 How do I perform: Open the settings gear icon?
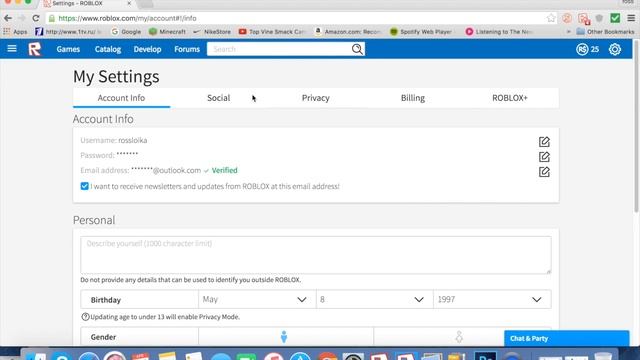pyautogui.click(x=615, y=49)
